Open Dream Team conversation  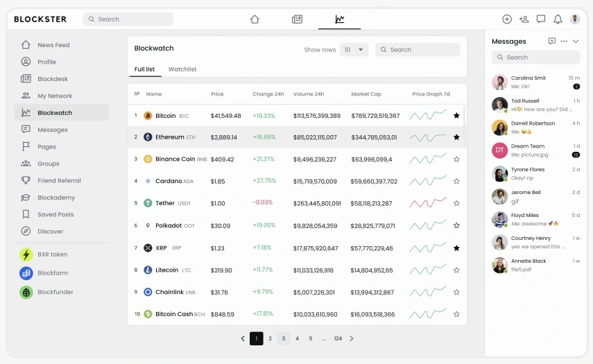[x=535, y=150]
